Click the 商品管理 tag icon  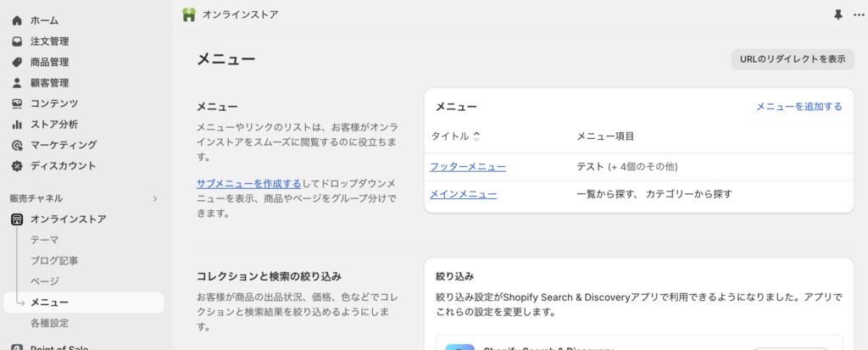click(17, 62)
